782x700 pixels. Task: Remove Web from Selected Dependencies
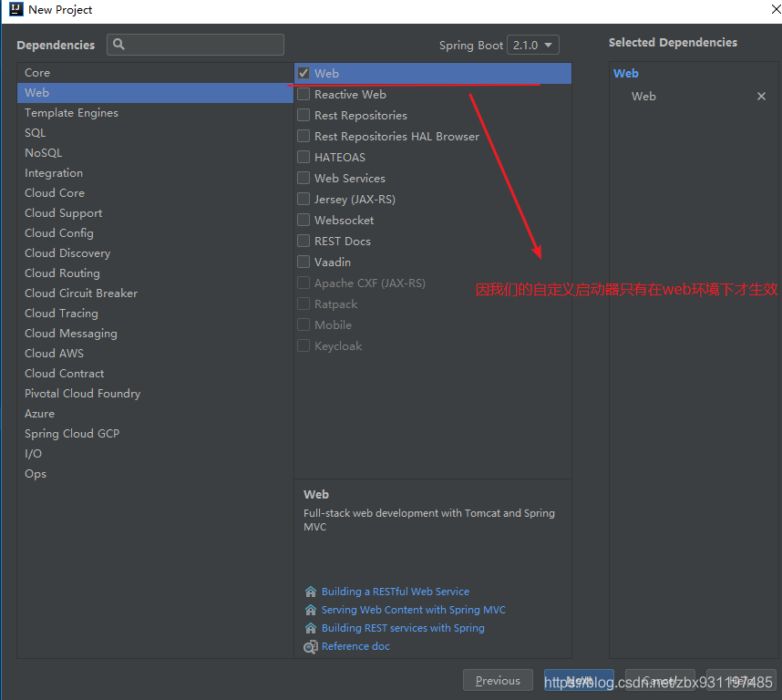tap(761, 97)
